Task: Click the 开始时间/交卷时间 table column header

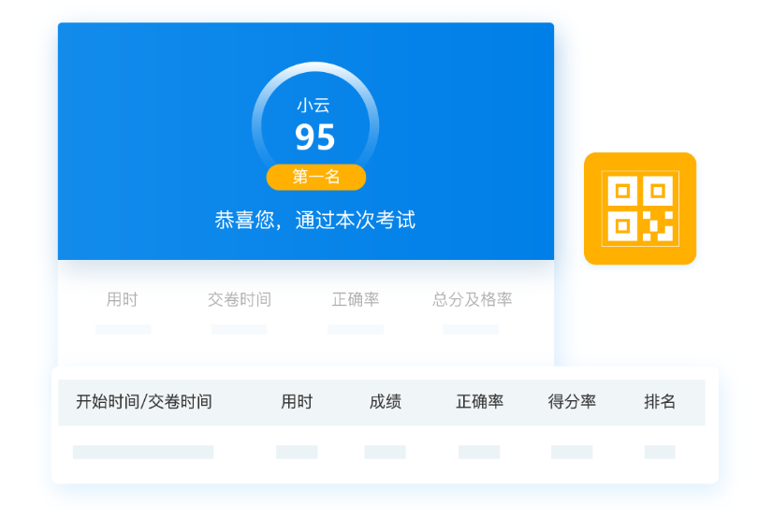Action: pos(144,402)
